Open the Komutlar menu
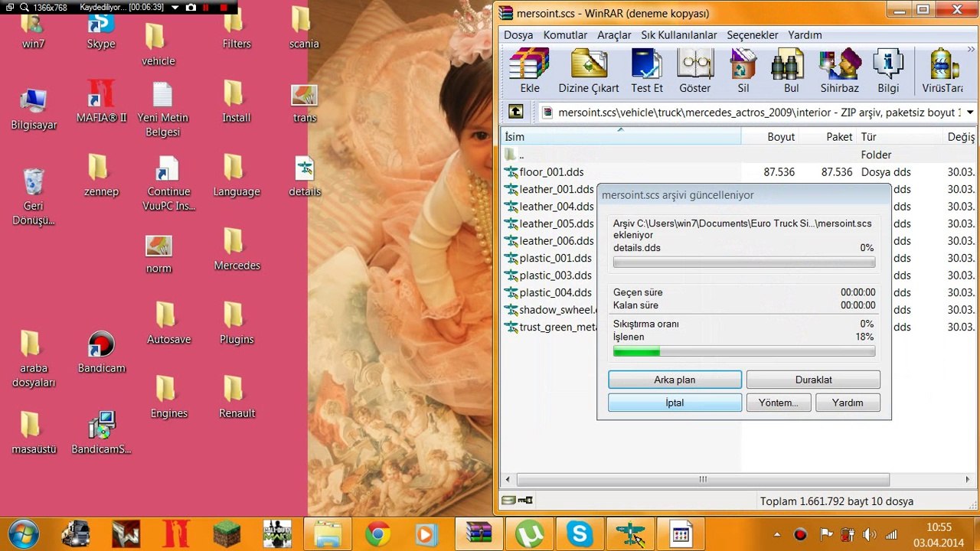The width and height of the screenshot is (980, 551). tap(565, 34)
